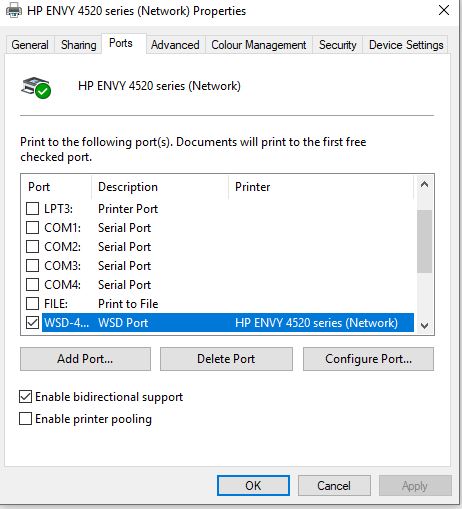462x509 pixels.
Task: Tick the FILE: port checkbox
Action: click(32, 304)
